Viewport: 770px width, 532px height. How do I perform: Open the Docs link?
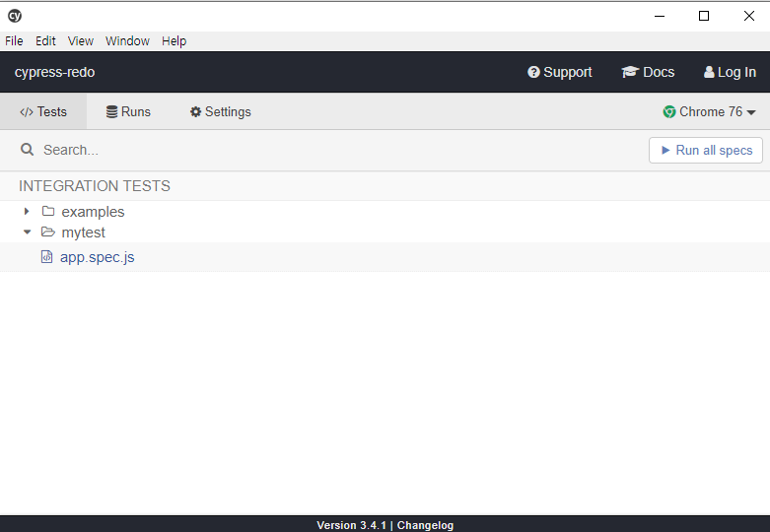click(x=648, y=72)
